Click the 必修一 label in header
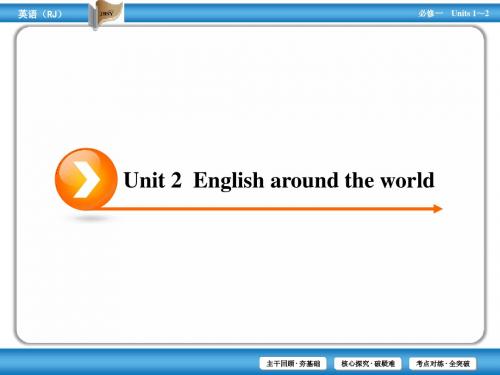 430,13
